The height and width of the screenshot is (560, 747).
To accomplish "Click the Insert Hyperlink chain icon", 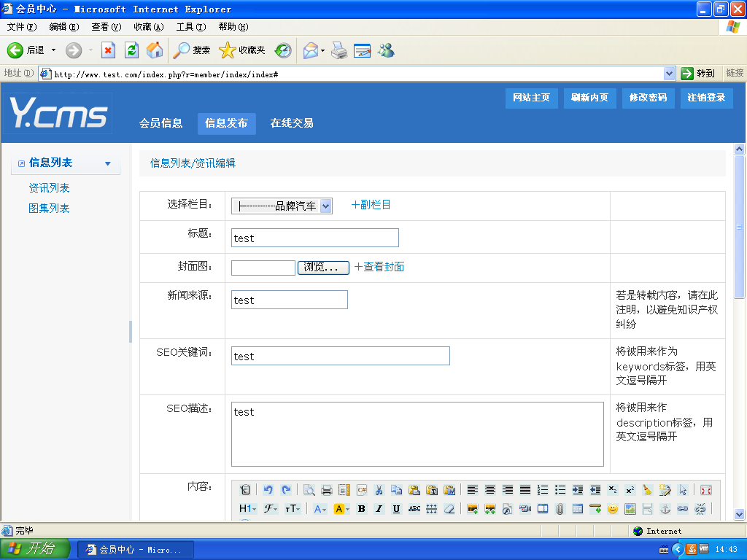I will [683, 508].
